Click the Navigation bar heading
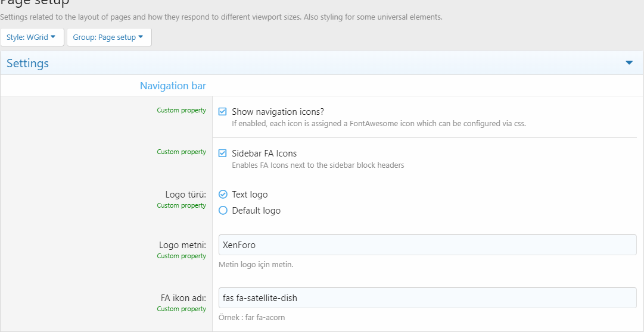 pyautogui.click(x=173, y=86)
